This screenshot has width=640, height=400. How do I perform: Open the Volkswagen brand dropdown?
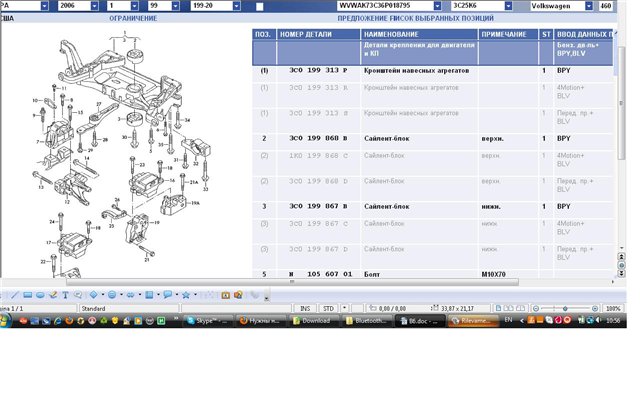[x=589, y=6]
